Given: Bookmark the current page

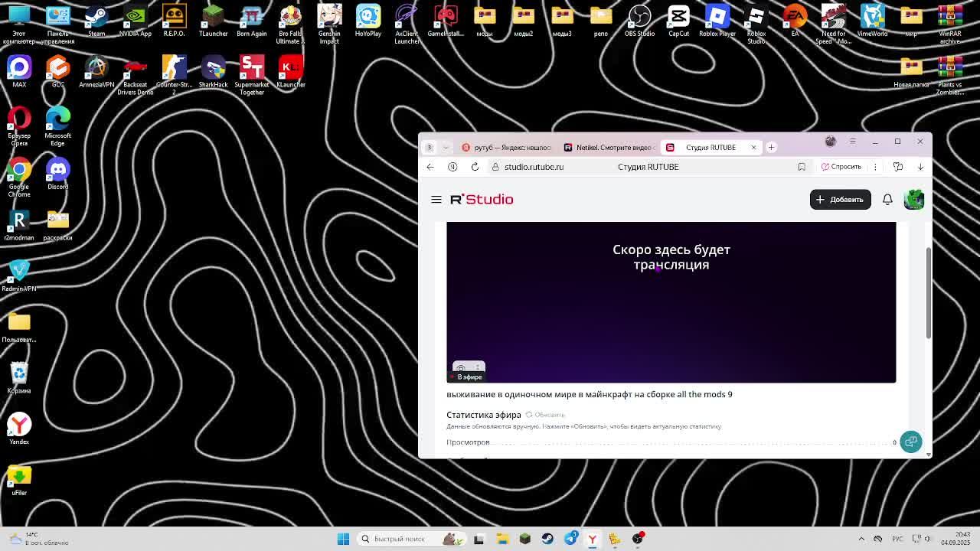Looking at the screenshot, I should click(802, 167).
